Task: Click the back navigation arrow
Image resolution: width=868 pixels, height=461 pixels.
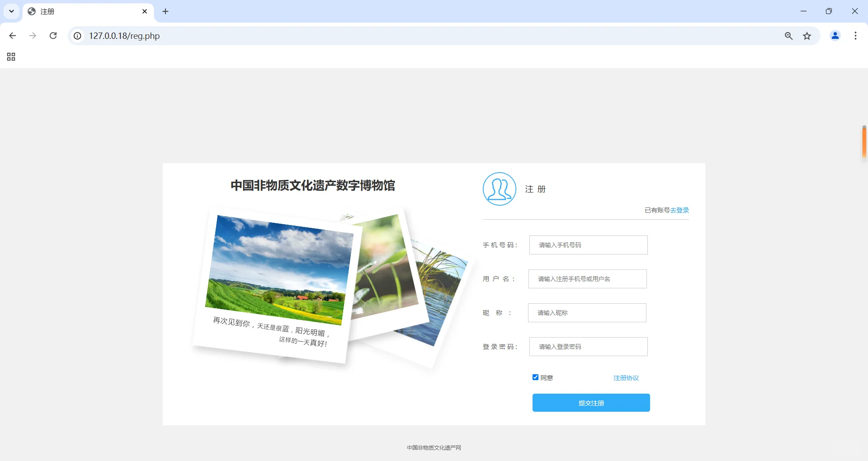Action: click(13, 36)
